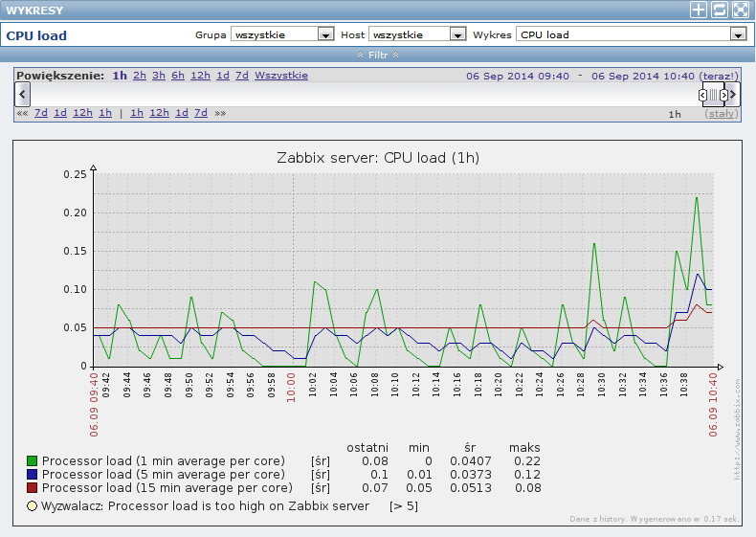Screen dimensions: 756x537
Task: Collapse the Filtr bar
Action: [x=378, y=55]
